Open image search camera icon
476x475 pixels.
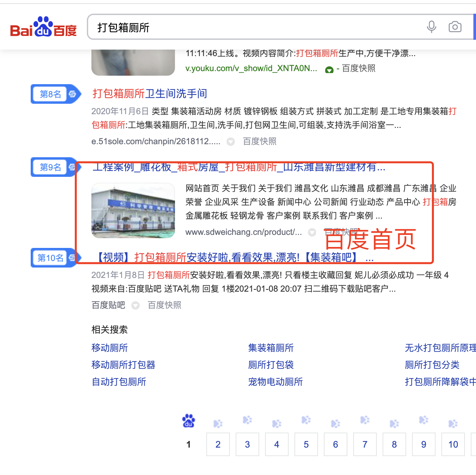(455, 27)
